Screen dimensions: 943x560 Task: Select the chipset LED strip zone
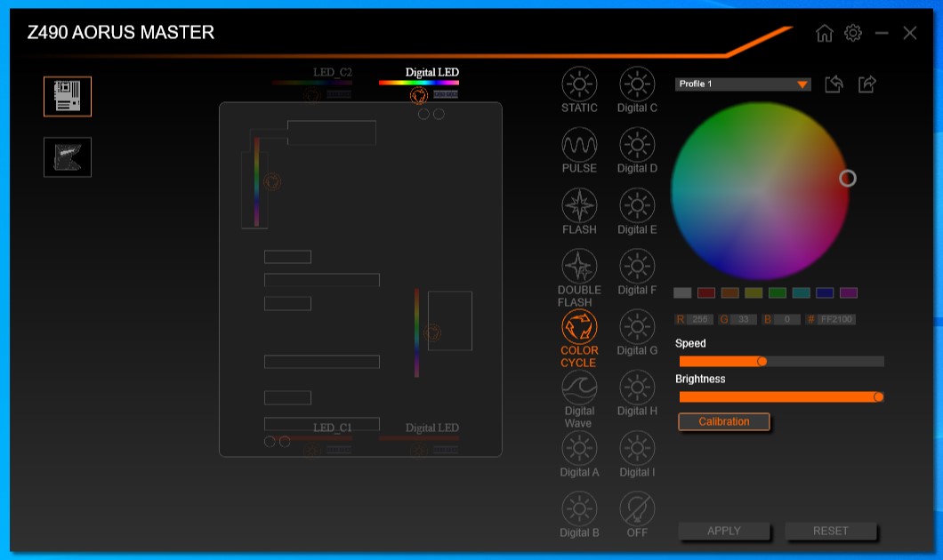(416, 332)
